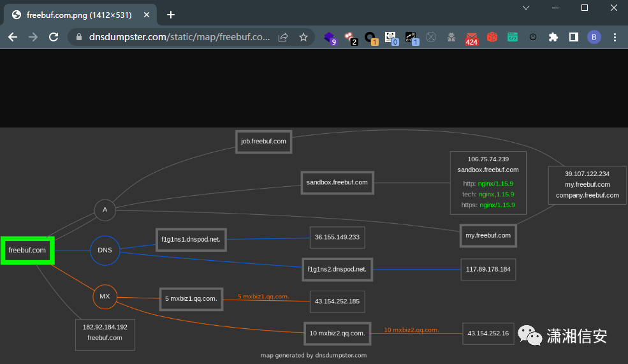Click the A record circle node
The height and width of the screenshot is (364, 628).
point(105,210)
